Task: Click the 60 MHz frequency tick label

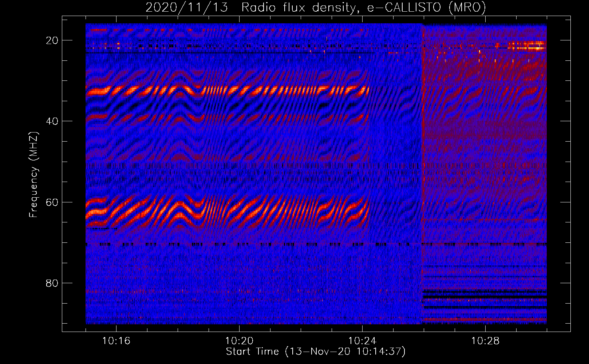Action: pos(52,202)
